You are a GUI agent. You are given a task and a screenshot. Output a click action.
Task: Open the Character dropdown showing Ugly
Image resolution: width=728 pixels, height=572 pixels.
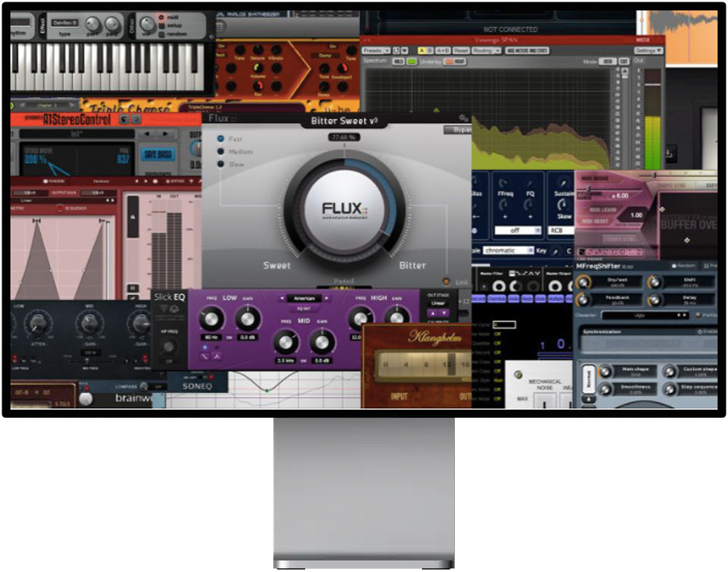coord(645,315)
